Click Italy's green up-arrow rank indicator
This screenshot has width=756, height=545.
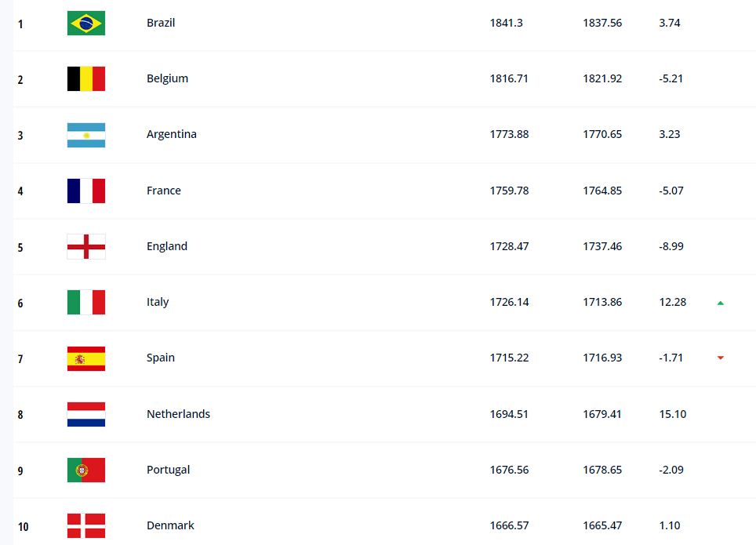click(x=721, y=303)
